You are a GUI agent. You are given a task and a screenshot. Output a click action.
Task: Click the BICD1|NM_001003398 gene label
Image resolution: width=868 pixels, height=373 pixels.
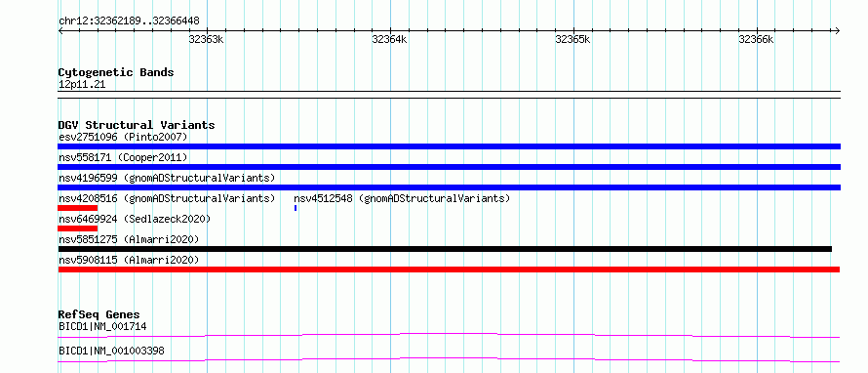(x=111, y=351)
